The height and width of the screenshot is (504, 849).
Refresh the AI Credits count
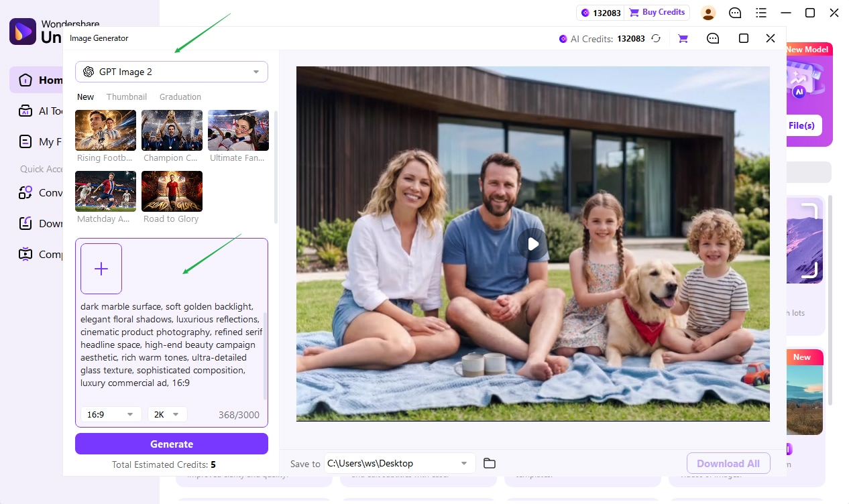click(x=656, y=39)
